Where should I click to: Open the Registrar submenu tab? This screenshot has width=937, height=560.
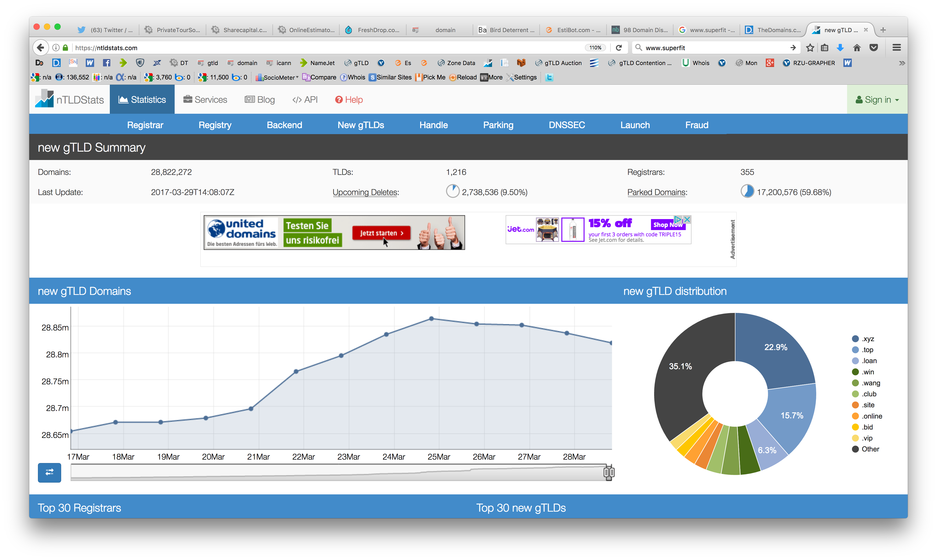point(145,125)
